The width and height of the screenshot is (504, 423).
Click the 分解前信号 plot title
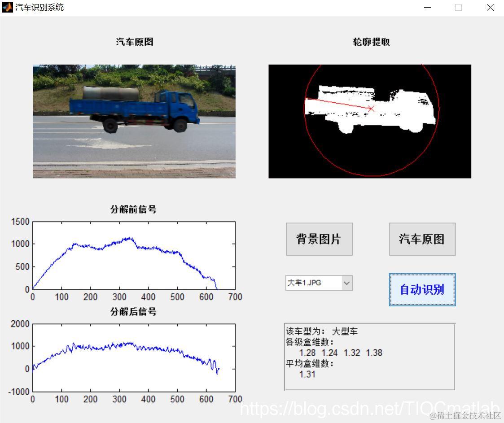[x=133, y=209]
